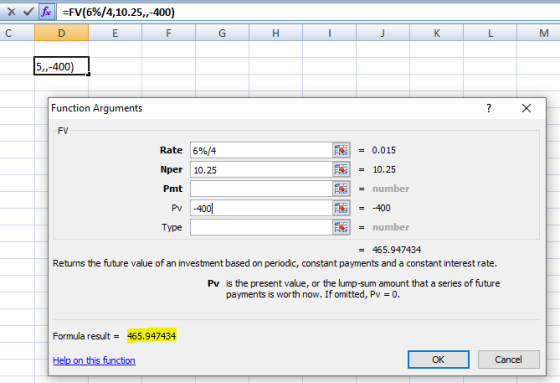The image size is (560, 383).
Task: Click the Cancel button
Action: pos(508,359)
